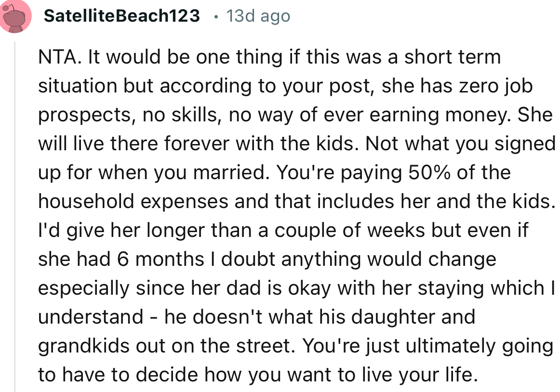560x392 pixels.
Task: Open SatelliteBeach123's username link
Action: click(121, 15)
